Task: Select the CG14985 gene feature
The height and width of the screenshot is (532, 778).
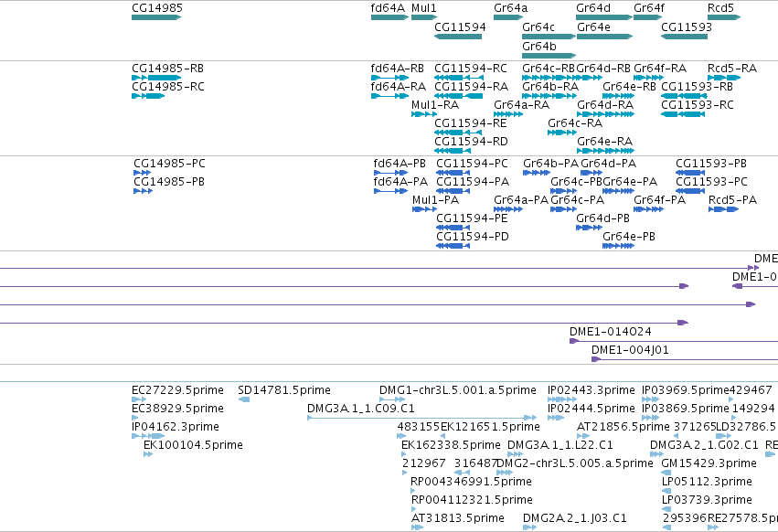Action: 156,17
